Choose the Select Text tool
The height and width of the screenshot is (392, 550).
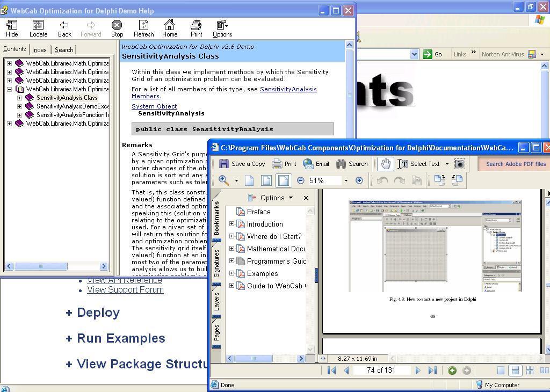click(419, 164)
